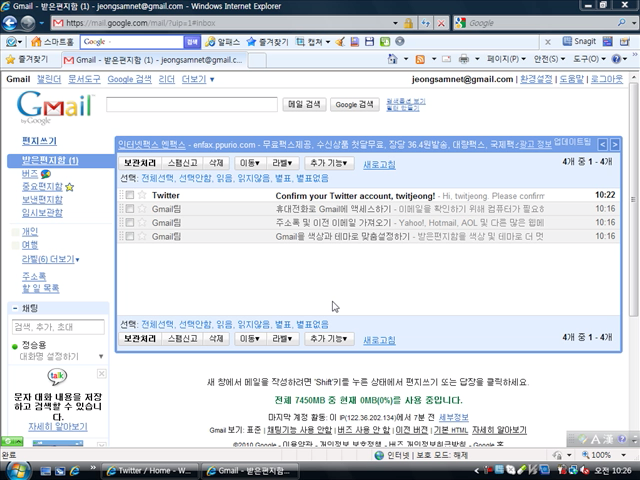This screenshot has width=640, height=480.
Task: Click the printer icon in command bar
Action: coord(464,59)
